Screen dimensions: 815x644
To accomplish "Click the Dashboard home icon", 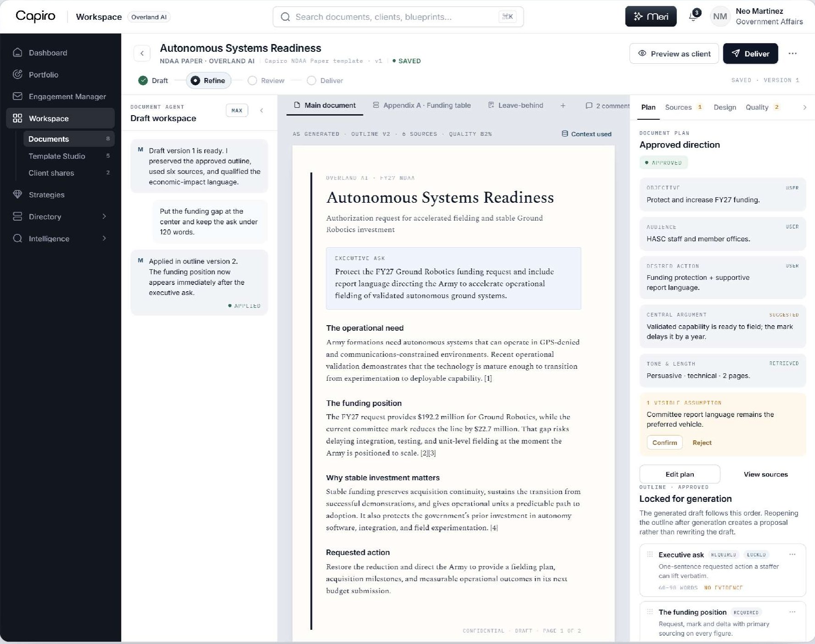I will click(17, 52).
